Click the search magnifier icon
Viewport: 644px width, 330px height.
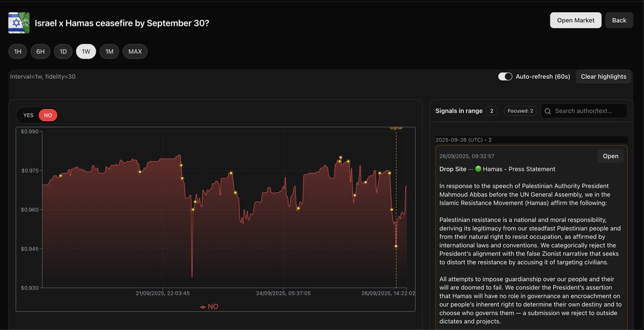pyautogui.click(x=548, y=111)
